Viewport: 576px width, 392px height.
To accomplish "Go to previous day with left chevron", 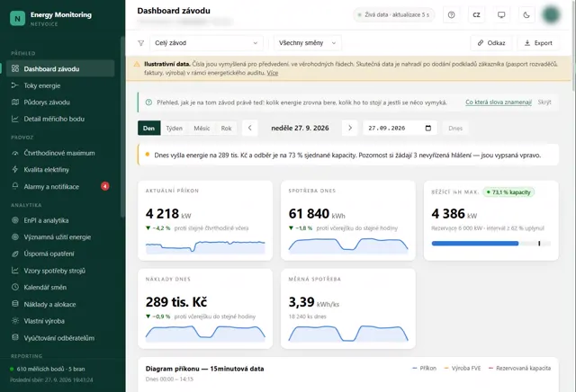I will click(x=250, y=128).
